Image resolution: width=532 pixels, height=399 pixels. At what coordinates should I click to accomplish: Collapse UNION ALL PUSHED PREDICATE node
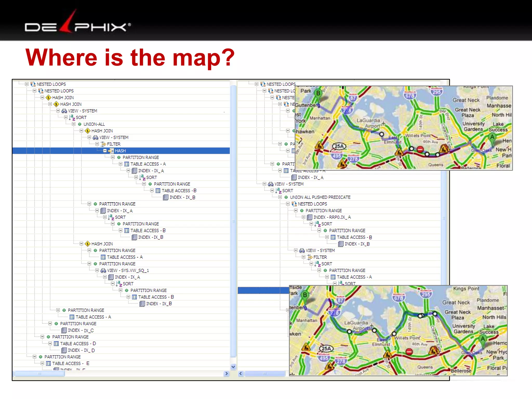click(280, 197)
